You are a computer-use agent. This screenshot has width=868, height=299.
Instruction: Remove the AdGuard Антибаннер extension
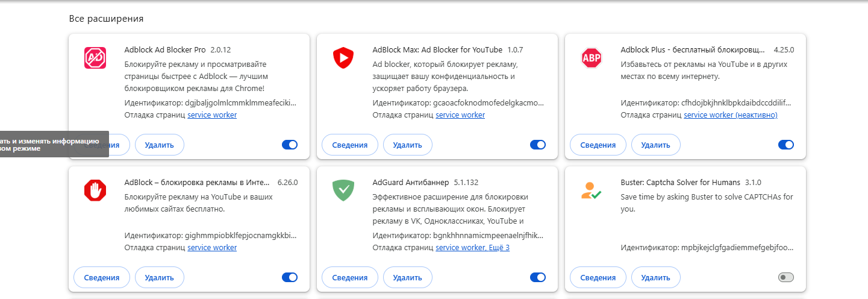[x=407, y=277]
